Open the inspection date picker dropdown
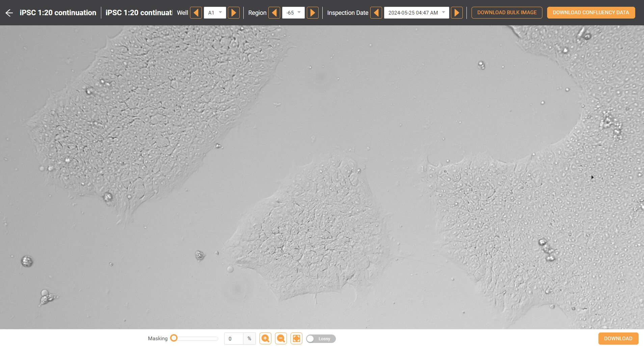This screenshot has height=347, width=644. pyautogui.click(x=417, y=13)
